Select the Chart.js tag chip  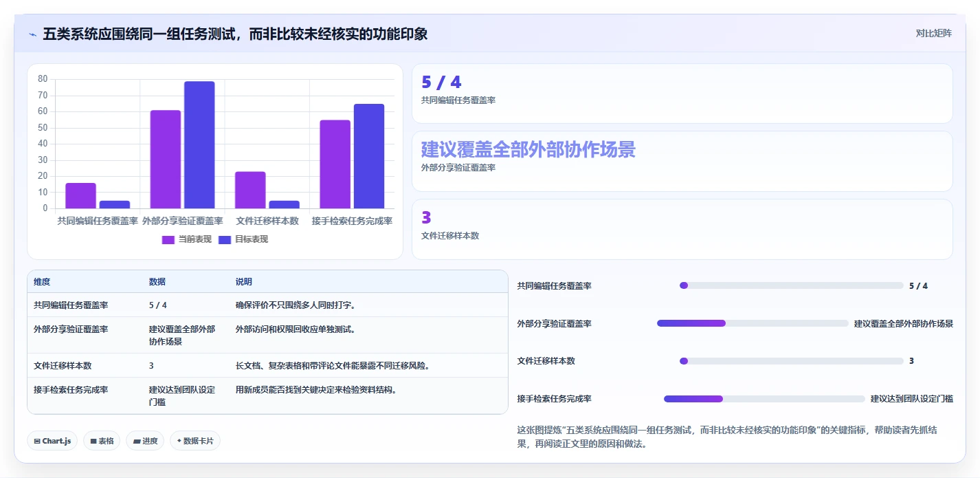52,441
